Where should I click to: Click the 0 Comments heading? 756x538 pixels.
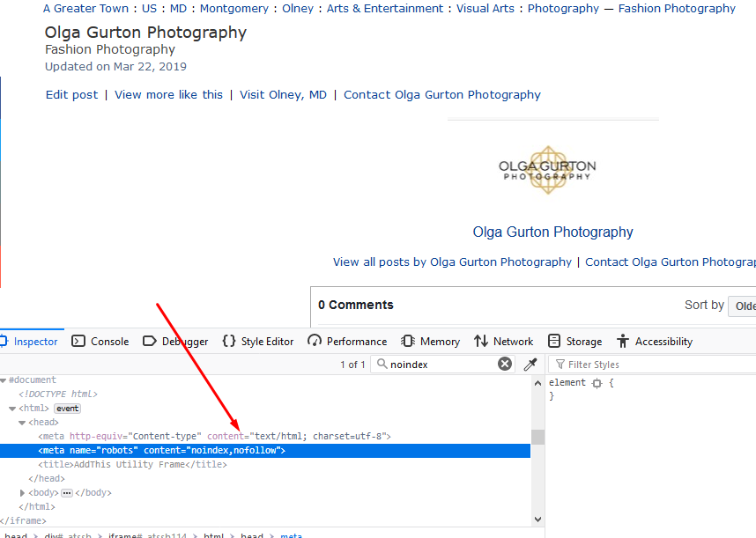click(x=356, y=305)
